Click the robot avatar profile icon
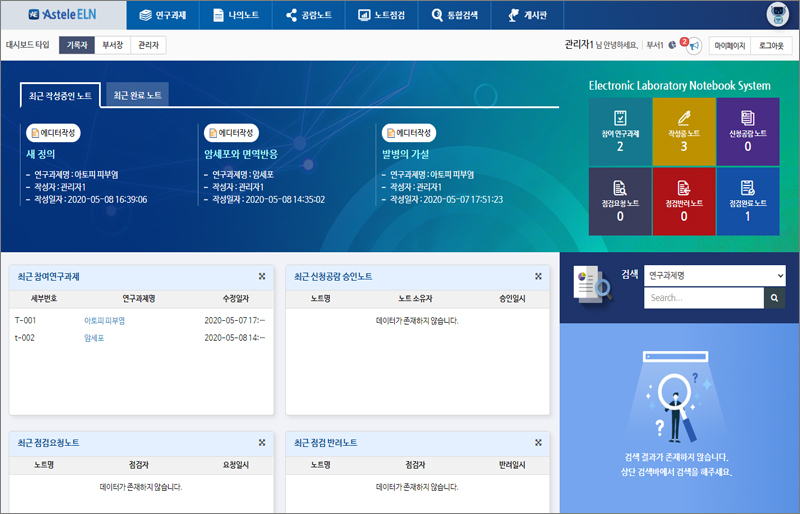Viewport: 800px width, 514px height. point(778,14)
